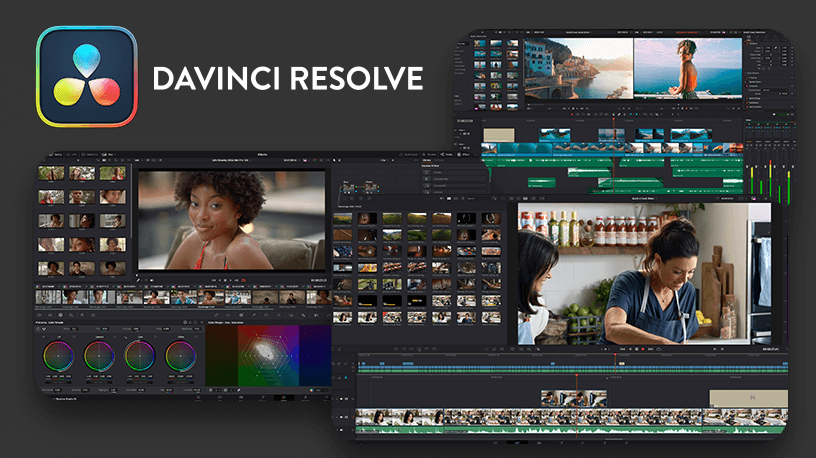Open the timeline name dropdown above kitchen viewer
The width and height of the screenshot is (816, 458).
(644, 198)
